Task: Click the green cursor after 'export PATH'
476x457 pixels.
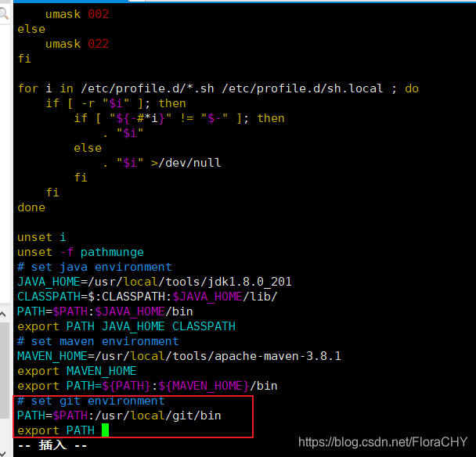Action: coord(105,430)
